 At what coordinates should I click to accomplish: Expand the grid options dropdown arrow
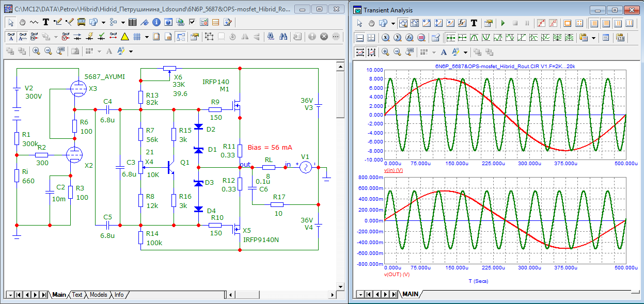[147, 37]
